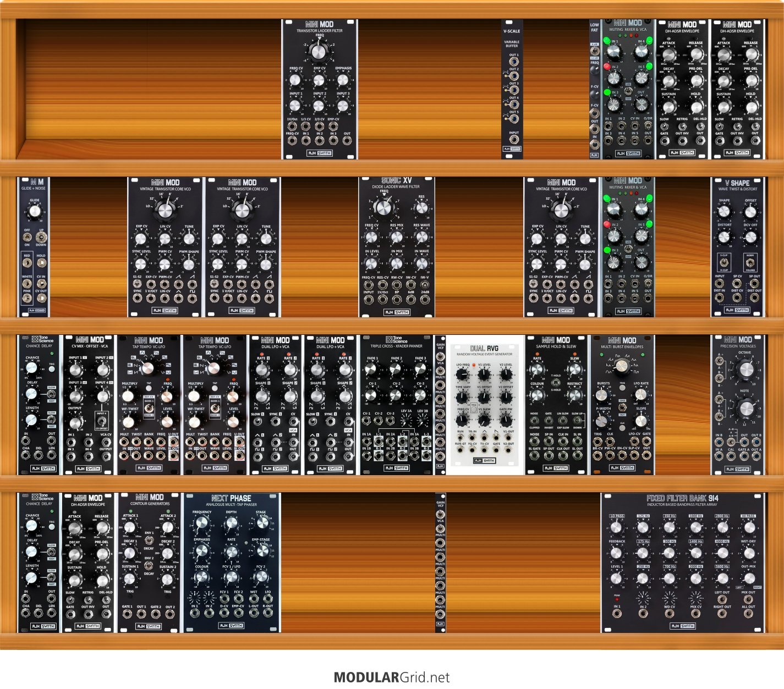
Task: Push the TRIG button on Dual RVG
Action: 473,409
